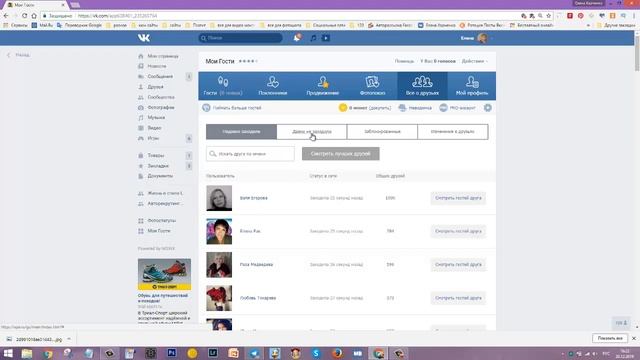Viewport: 640px width, 360px height.
Task: Open Друзья in sidebar
Action: [155, 87]
